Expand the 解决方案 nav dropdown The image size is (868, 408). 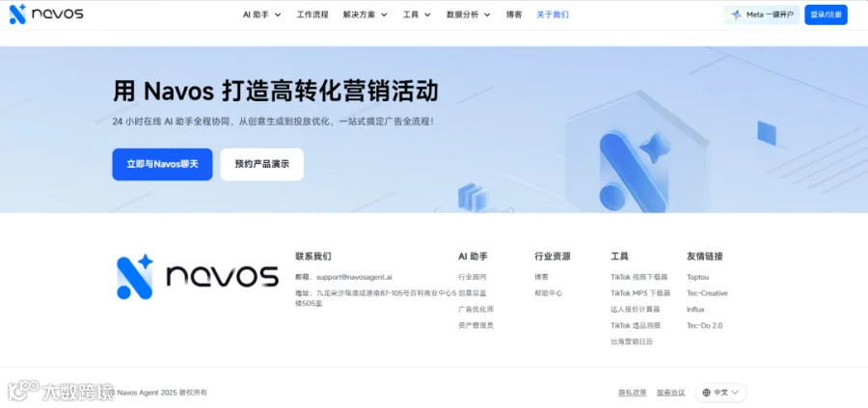pos(365,14)
